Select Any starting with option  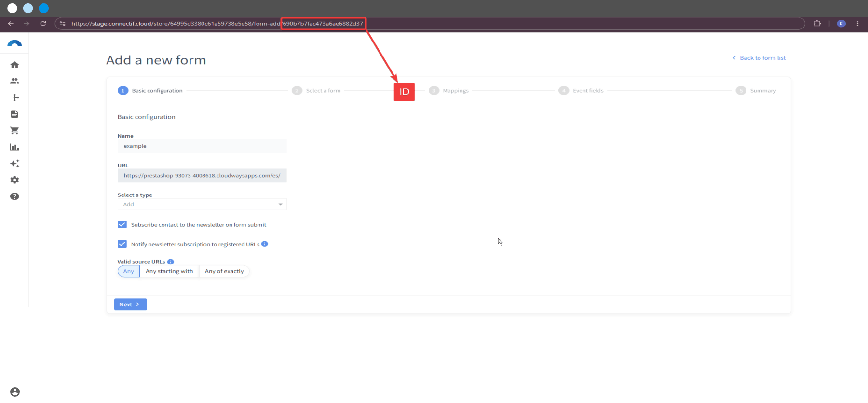[x=169, y=271]
